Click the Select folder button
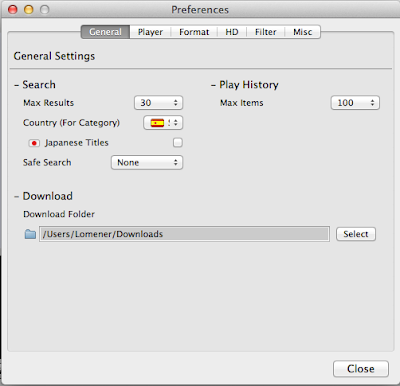 (x=356, y=234)
